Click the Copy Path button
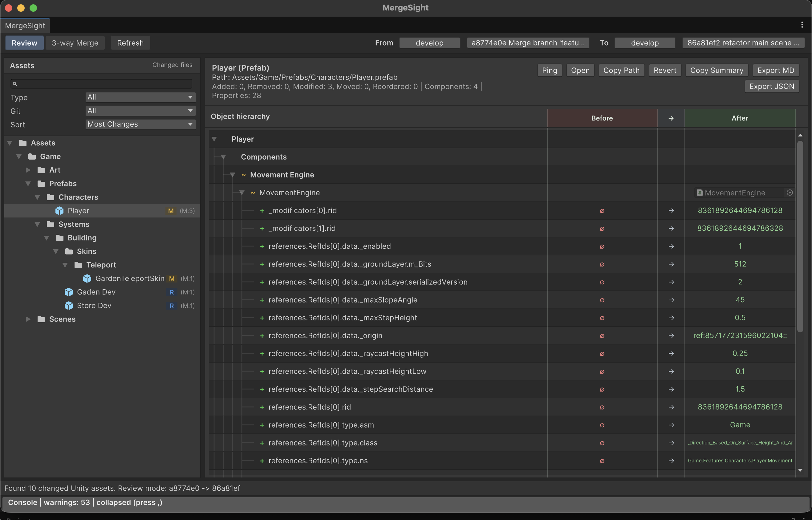The height and width of the screenshot is (520, 812). (622, 70)
